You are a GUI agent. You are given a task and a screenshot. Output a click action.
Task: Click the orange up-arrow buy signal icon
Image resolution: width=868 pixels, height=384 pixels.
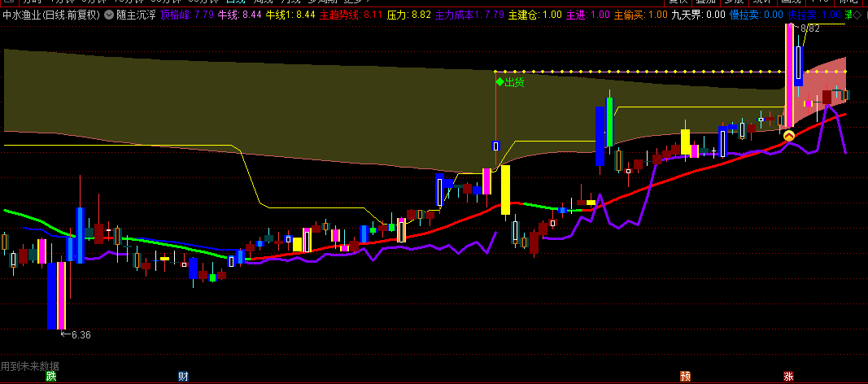[x=789, y=135]
